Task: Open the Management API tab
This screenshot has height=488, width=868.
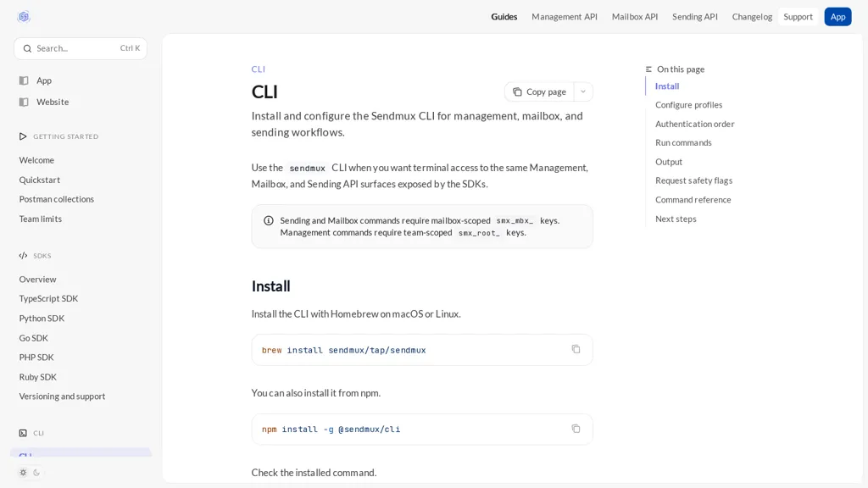Action: coord(564,17)
